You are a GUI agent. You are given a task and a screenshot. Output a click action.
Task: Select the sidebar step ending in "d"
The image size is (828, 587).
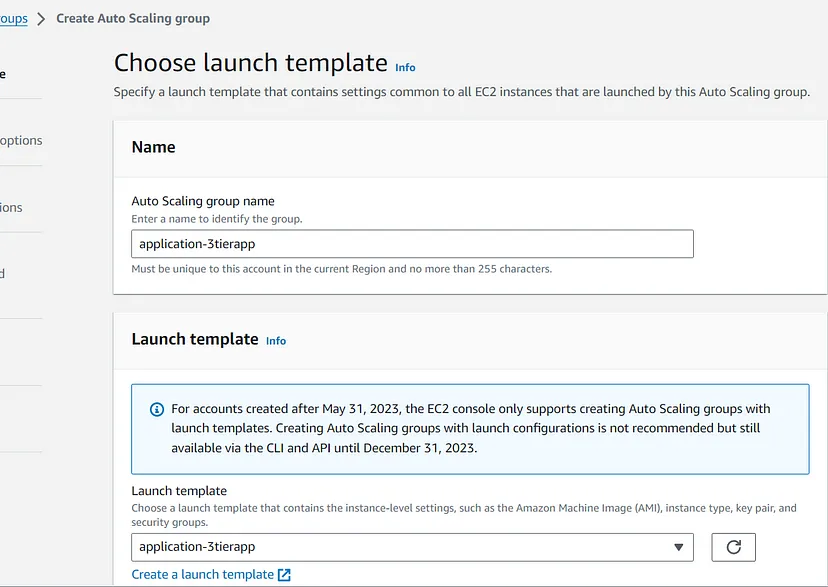click(x=3, y=274)
